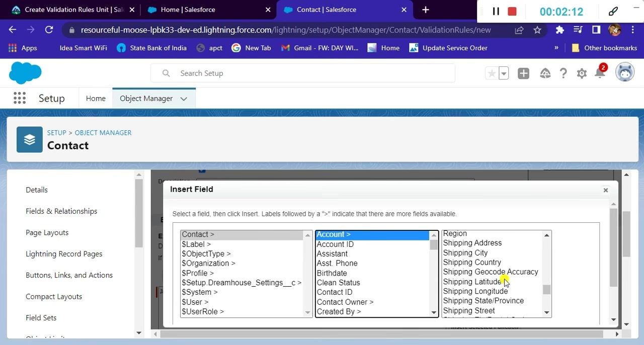The height and width of the screenshot is (345, 644).
Task: Click the Salesforce cloud logo
Action: [x=25, y=73]
